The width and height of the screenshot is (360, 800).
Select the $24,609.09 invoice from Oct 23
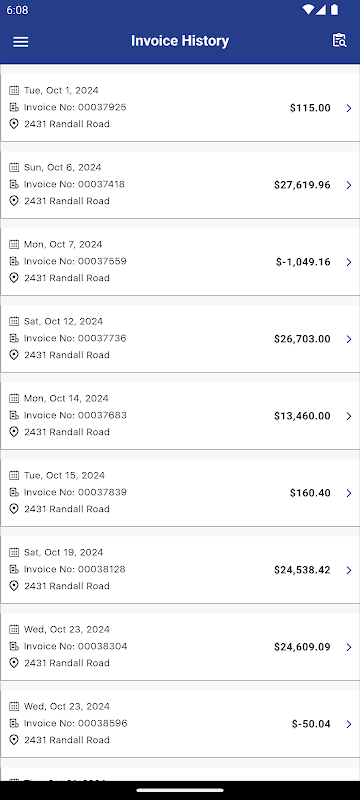pos(180,646)
